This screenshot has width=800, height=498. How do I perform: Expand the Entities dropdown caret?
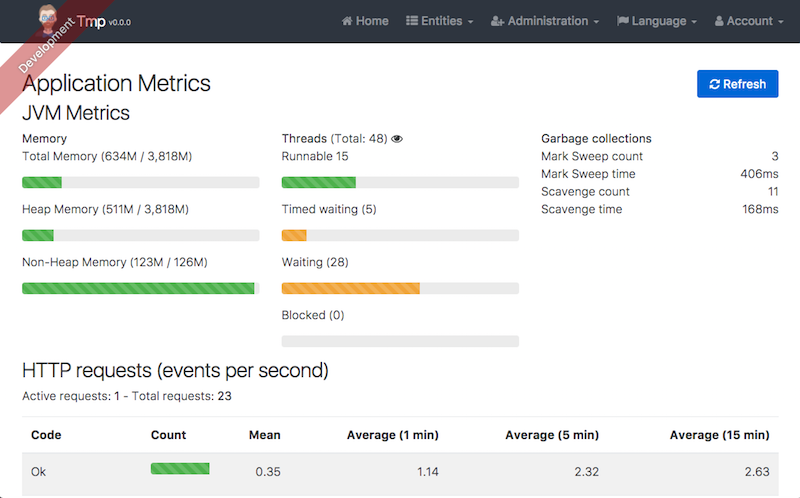[470, 22]
